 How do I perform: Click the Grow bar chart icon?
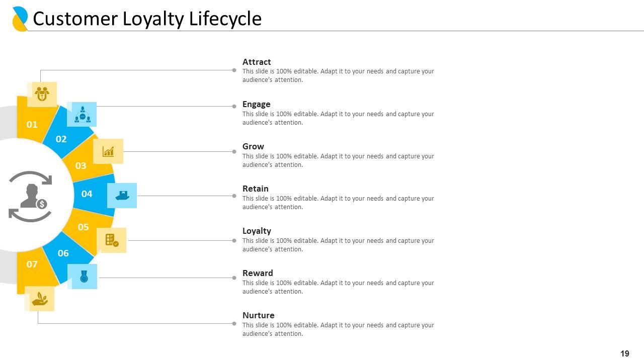108,151
